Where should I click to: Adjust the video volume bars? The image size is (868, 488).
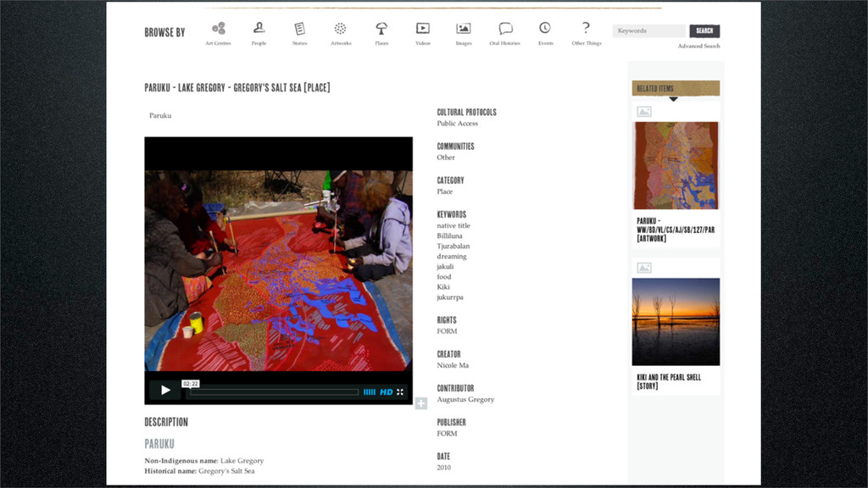pos(369,392)
